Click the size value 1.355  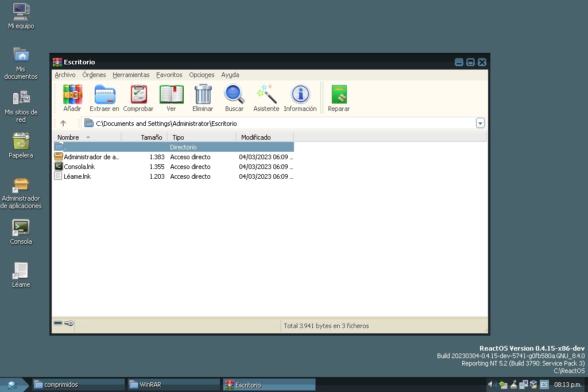(157, 167)
